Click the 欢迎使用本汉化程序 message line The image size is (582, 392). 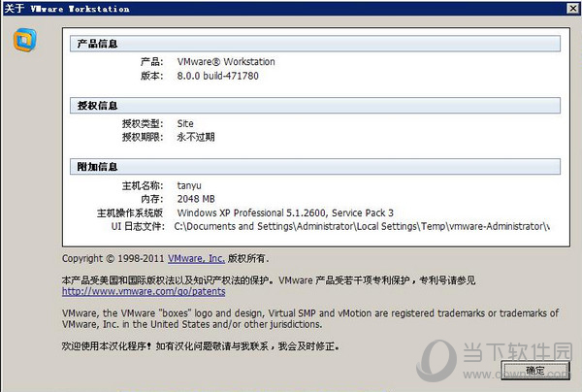tap(201, 346)
